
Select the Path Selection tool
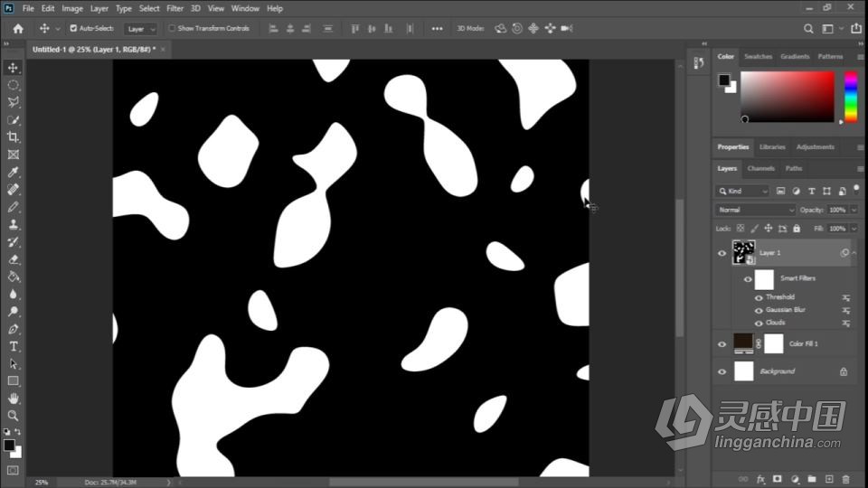click(13, 363)
